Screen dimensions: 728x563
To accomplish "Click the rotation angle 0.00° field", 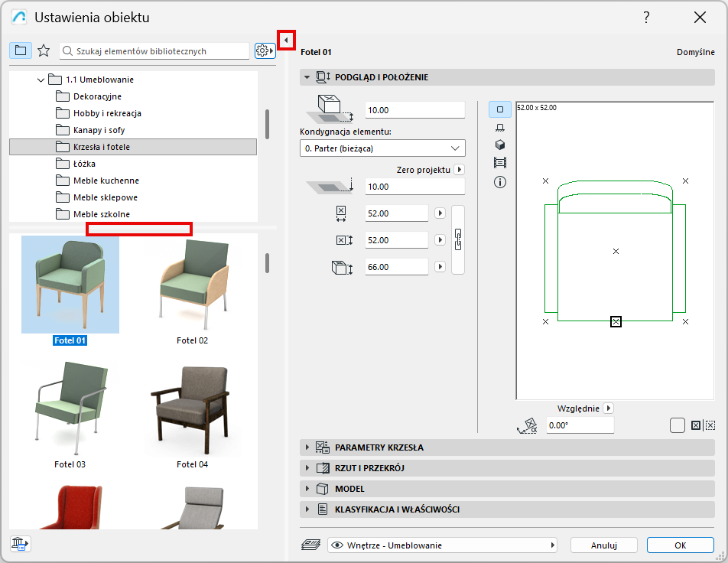I will pyautogui.click(x=580, y=425).
